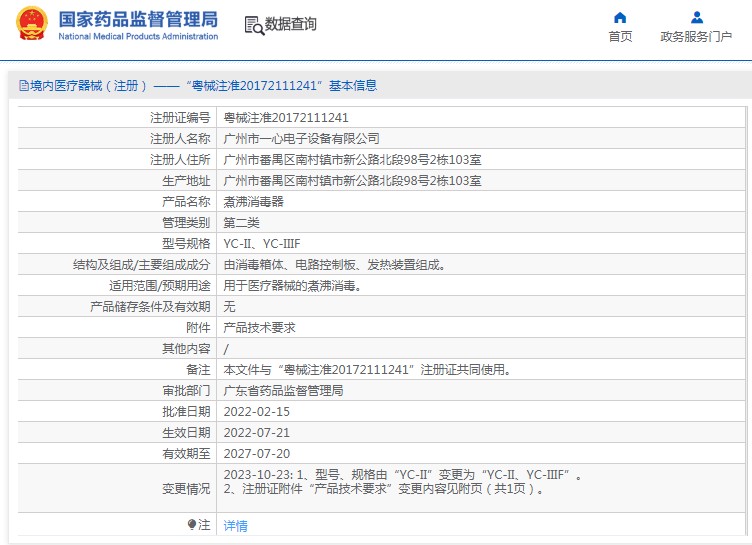The height and width of the screenshot is (545, 752).
Task: Select approval date 2022-02-15
Action: click(x=257, y=412)
